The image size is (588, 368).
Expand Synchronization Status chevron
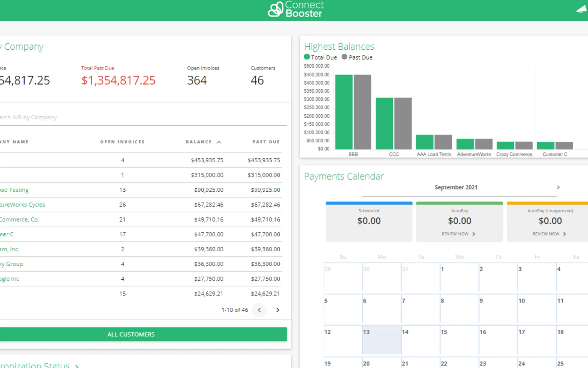pos(77,366)
